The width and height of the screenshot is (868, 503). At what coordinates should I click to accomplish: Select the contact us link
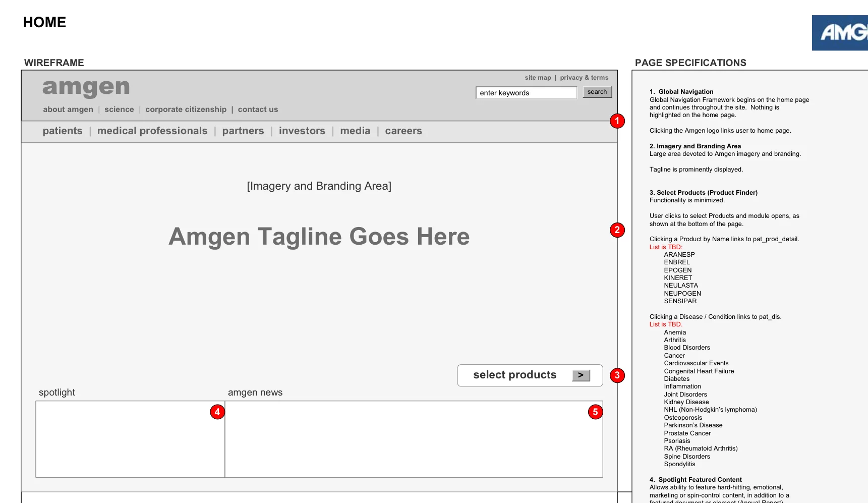258,109
